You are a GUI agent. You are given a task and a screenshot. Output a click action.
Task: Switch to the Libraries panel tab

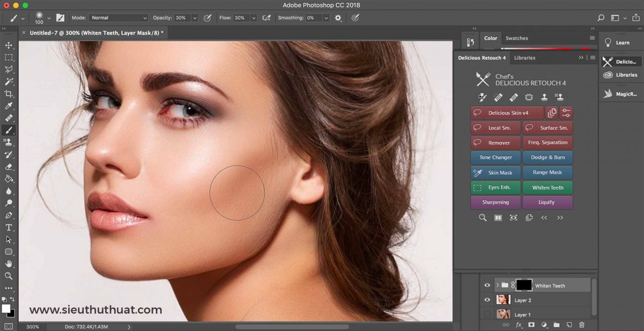coord(525,57)
